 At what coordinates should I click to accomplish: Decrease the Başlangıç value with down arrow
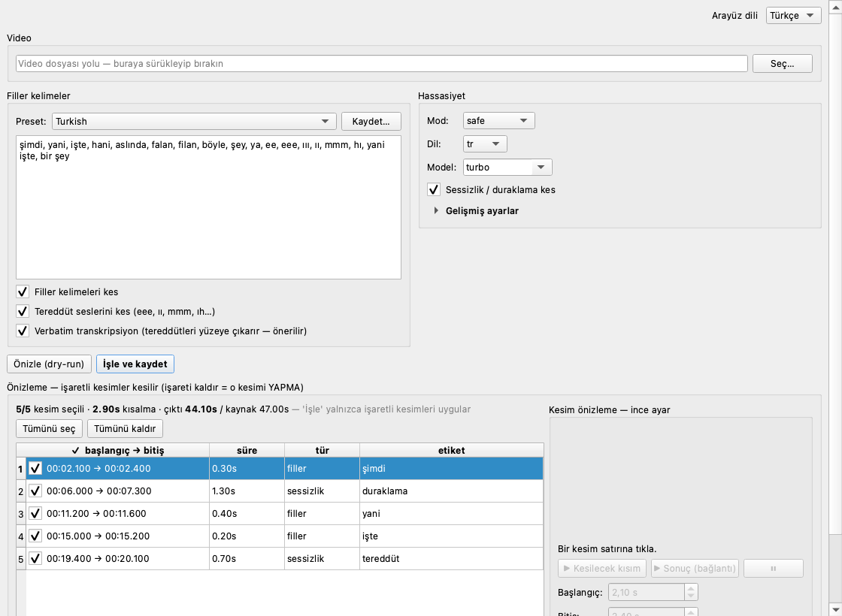pyautogui.click(x=692, y=596)
